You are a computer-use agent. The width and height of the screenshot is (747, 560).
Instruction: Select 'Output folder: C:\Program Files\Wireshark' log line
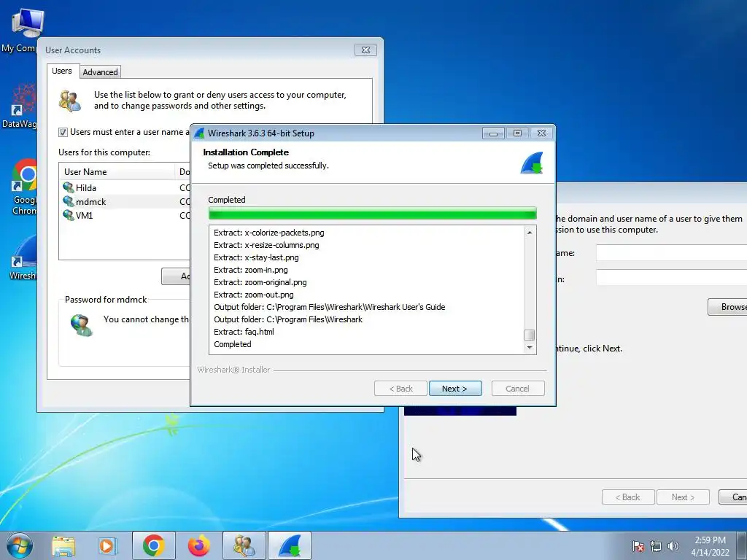click(x=287, y=319)
